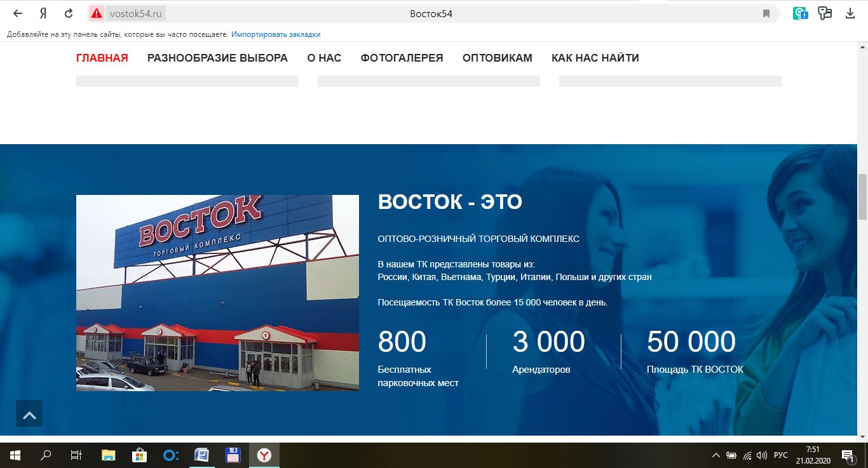
Task: Open Microsoft Word from the taskbar
Action: pos(202,455)
